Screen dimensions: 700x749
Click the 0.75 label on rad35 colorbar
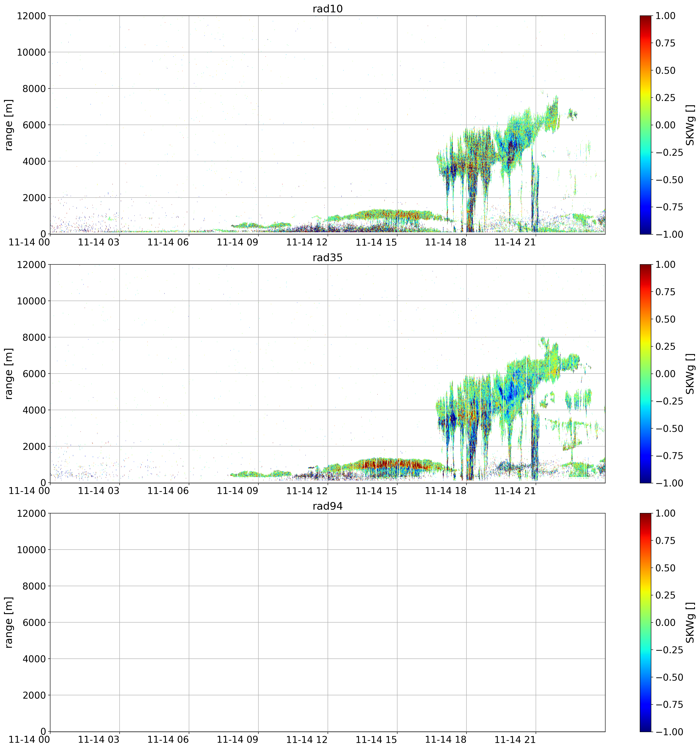click(665, 292)
